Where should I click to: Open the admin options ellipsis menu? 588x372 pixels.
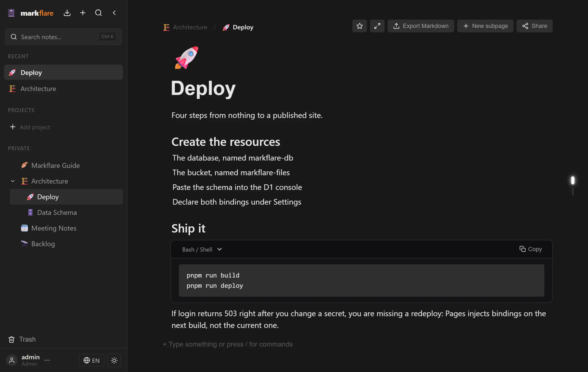(47, 360)
